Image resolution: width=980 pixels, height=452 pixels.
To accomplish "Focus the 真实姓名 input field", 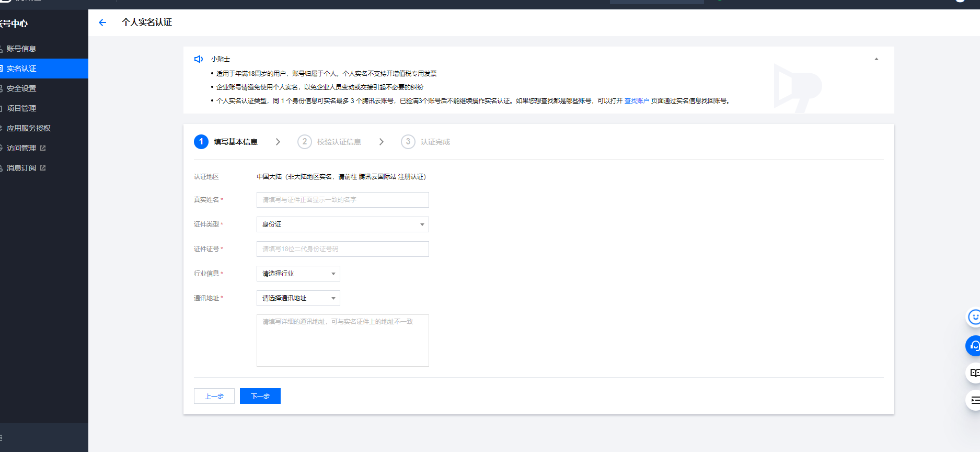I will 343,200.
